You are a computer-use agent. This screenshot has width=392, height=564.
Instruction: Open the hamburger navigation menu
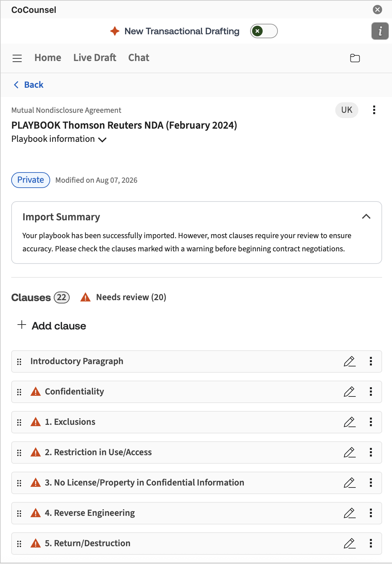(x=17, y=58)
